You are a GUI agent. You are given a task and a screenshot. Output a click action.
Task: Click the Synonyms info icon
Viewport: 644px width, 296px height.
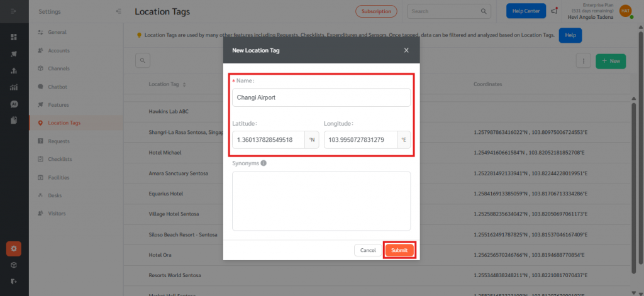click(264, 163)
